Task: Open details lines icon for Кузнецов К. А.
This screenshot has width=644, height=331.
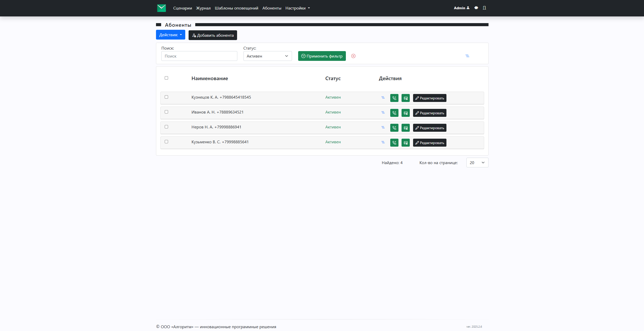Action: point(383,98)
